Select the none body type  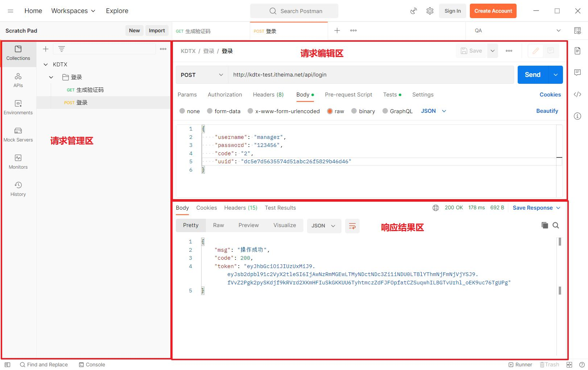[x=182, y=111]
